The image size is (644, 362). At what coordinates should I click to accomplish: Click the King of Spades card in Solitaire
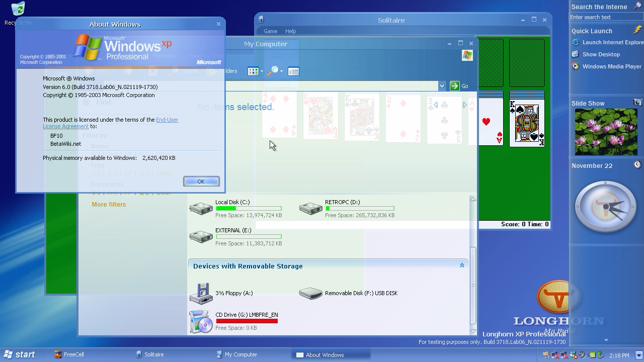coord(527,123)
